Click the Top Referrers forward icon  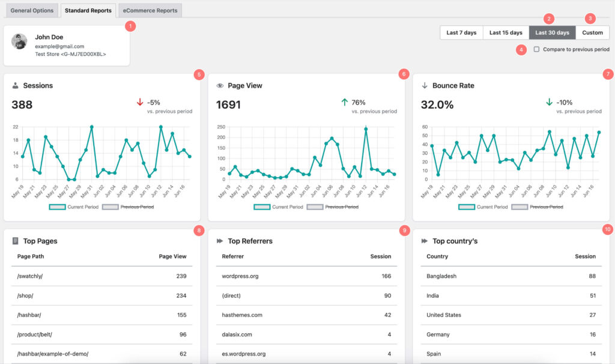(x=220, y=241)
